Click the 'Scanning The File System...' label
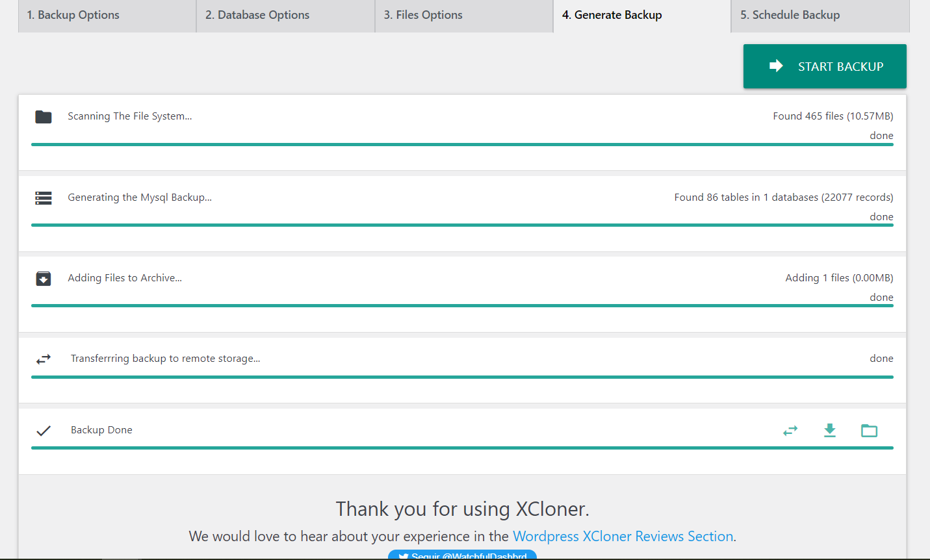This screenshot has width=930, height=560. (x=130, y=116)
